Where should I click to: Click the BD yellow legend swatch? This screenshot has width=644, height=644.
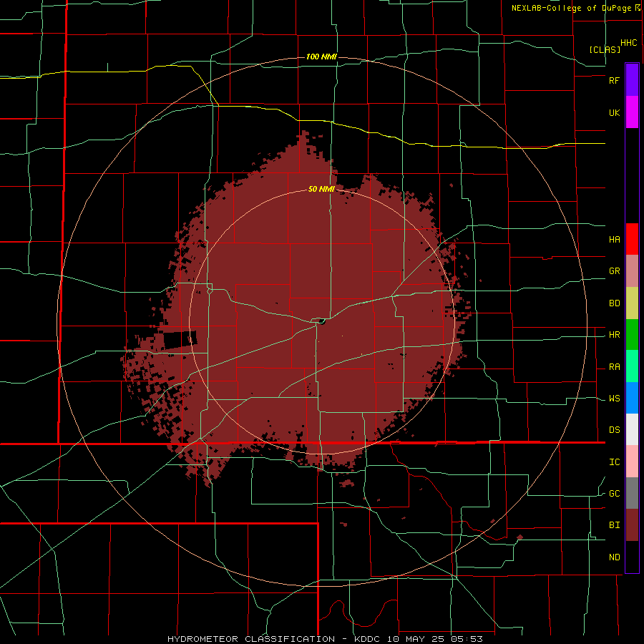pos(632,303)
